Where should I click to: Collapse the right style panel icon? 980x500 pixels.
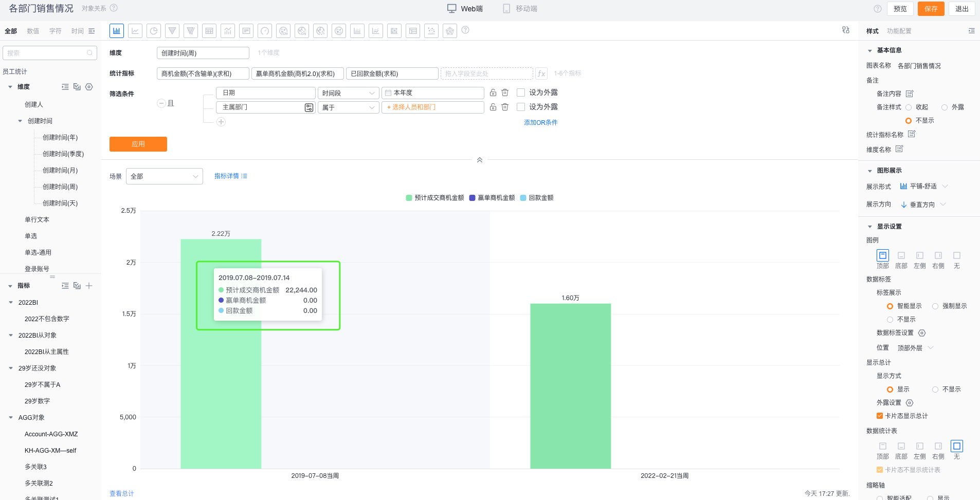pyautogui.click(x=971, y=31)
